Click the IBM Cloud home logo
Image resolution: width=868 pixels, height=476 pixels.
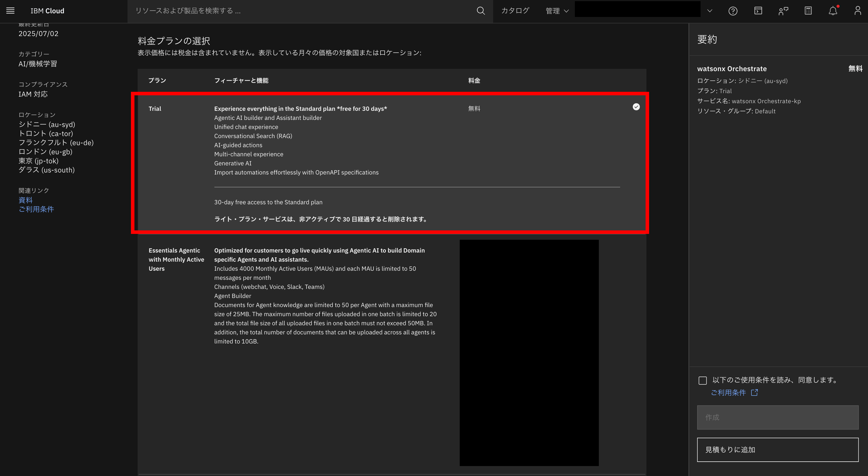47,11
